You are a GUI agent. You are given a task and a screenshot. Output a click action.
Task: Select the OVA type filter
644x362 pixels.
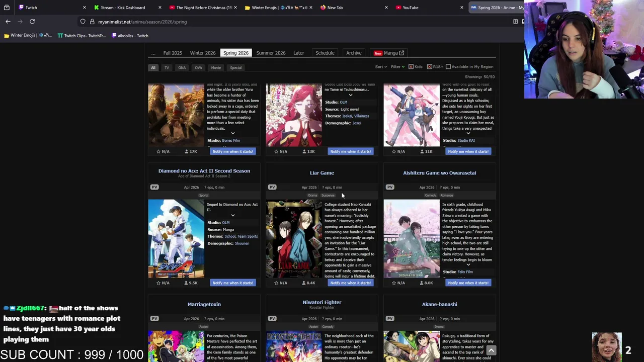pos(198,67)
